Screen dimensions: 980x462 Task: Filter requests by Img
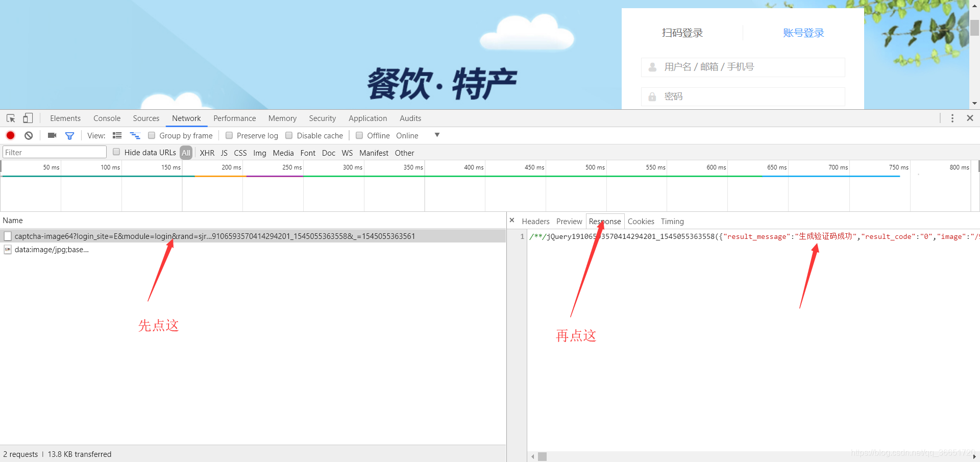[260, 153]
